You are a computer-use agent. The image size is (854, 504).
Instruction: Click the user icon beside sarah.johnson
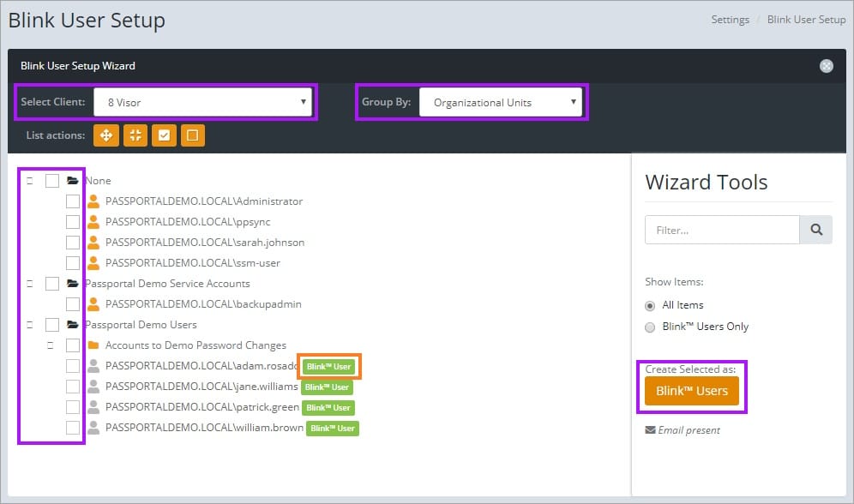point(93,243)
